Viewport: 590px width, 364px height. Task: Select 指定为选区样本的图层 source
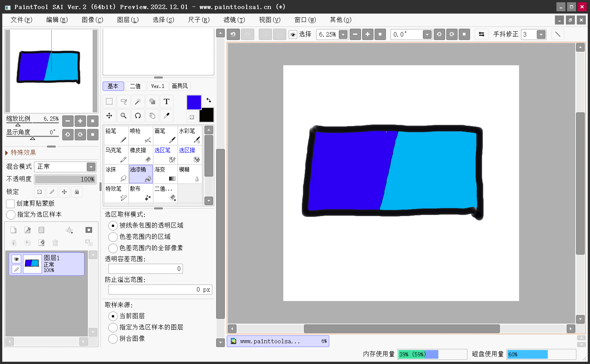[x=113, y=327]
